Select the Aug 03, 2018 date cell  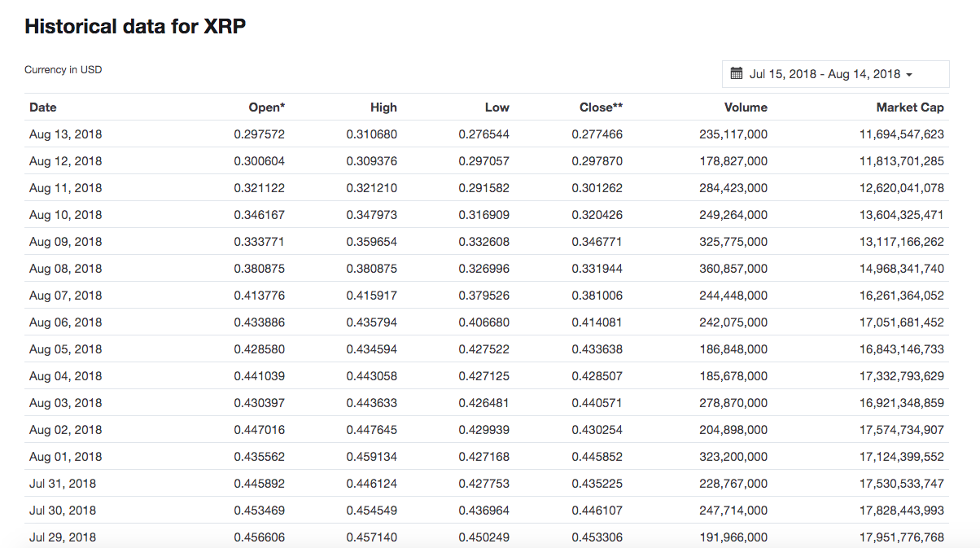click(66, 403)
